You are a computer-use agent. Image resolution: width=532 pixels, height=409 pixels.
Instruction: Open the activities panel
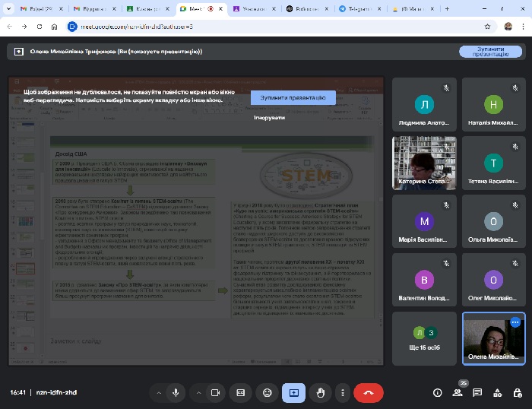[x=497, y=392]
